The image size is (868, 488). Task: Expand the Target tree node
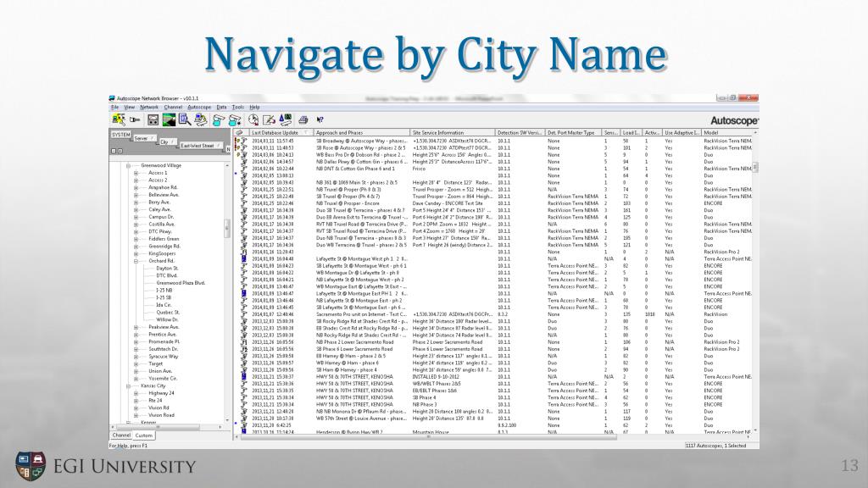click(x=136, y=364)
